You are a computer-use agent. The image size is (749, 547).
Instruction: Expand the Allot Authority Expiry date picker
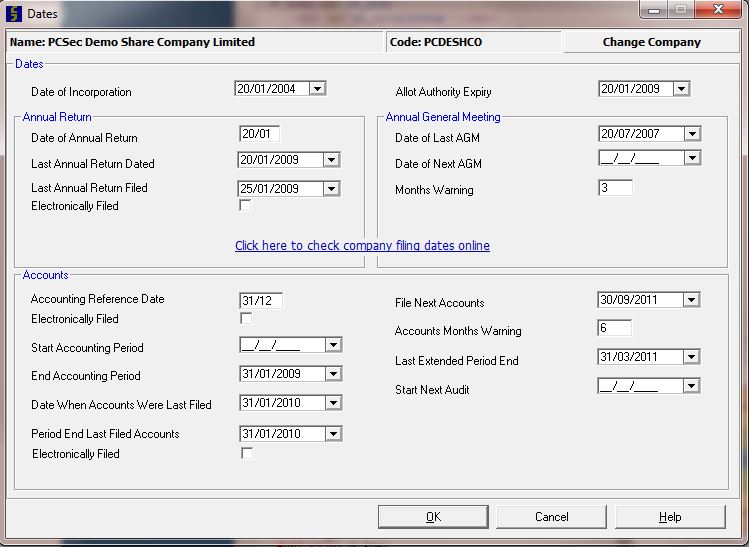681,89
